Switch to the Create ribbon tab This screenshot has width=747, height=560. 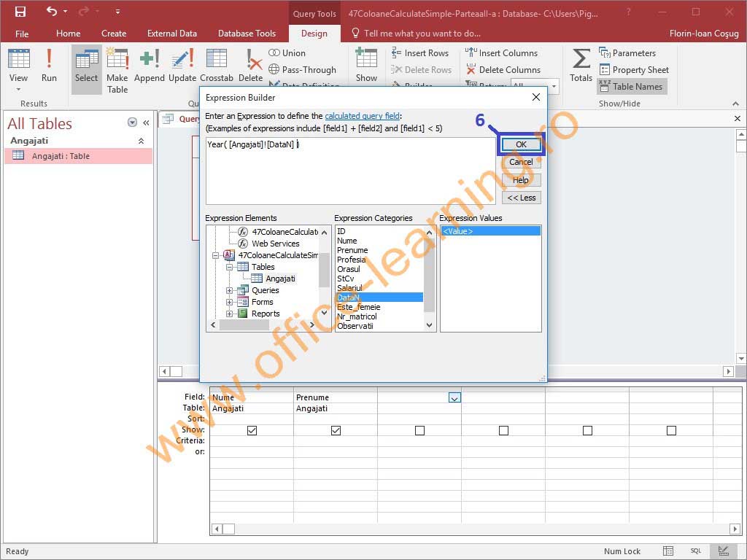click(114, 34)
